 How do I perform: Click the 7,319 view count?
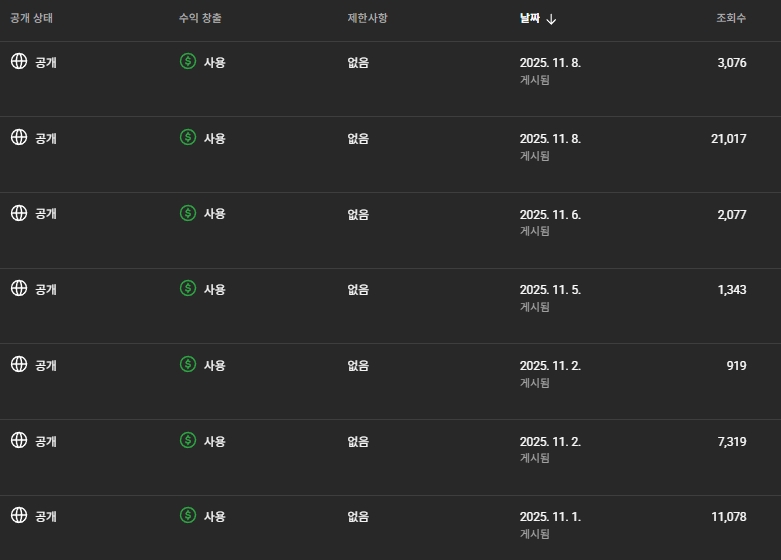[x=731, y=441]
